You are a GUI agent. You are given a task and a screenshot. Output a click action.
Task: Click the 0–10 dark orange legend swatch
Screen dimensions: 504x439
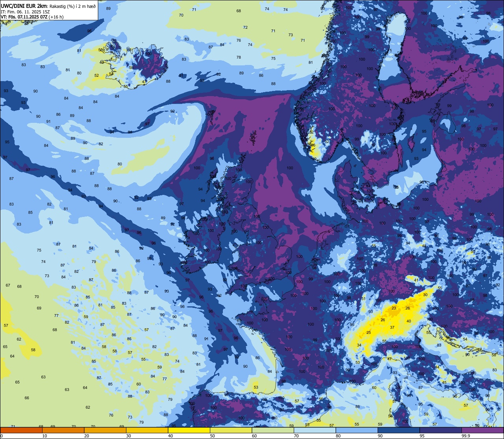click(x=21, y=430)
